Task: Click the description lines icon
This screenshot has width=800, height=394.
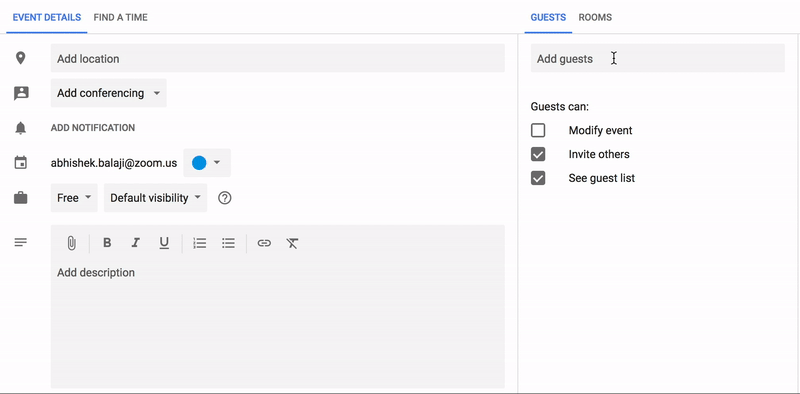Action: click(x=20, y=242)
